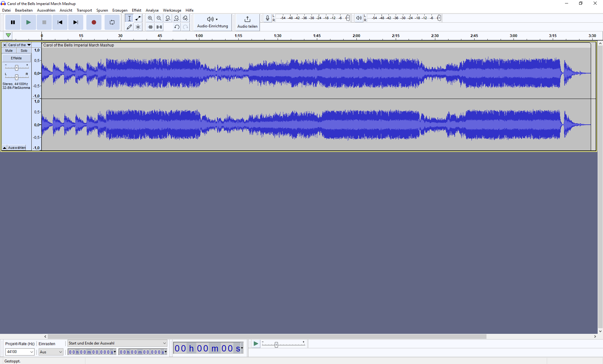
Task: Open the Start und Ende der Auswahl dropdown
Action: pos(117,343)
